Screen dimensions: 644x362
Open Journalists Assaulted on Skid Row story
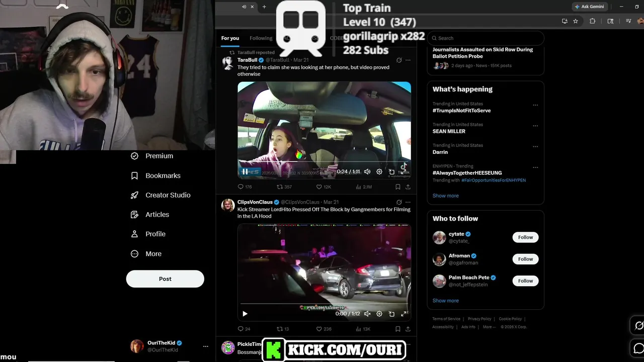[x=482, y=53]
